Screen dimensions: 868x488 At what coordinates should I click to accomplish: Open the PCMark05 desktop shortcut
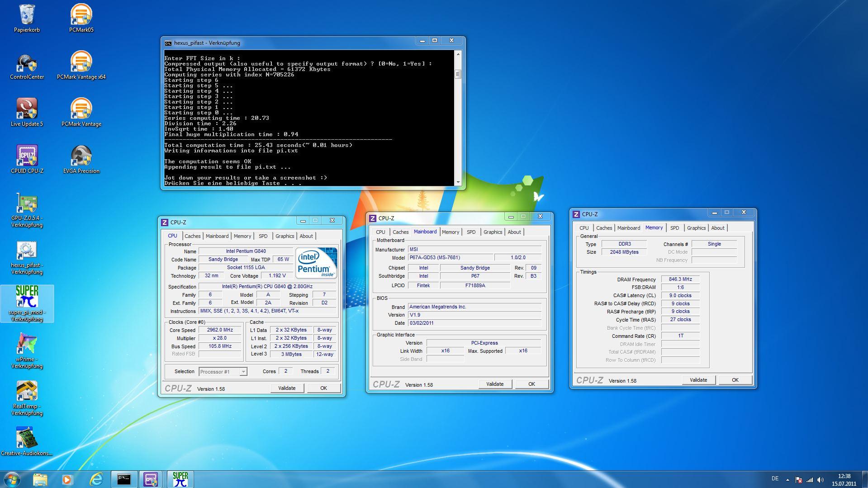point(81,18)
